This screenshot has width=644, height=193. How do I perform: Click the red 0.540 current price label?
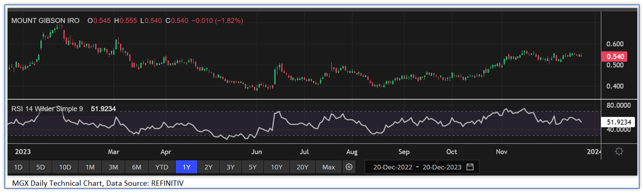click(614, 57)
